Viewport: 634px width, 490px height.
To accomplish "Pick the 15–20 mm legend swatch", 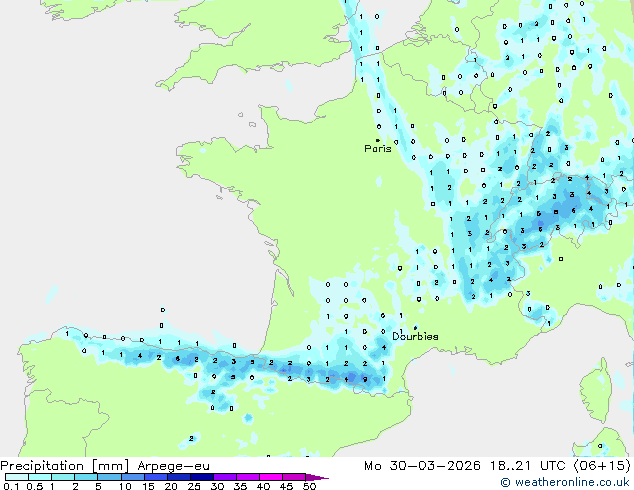I will (x=156, y=477).
